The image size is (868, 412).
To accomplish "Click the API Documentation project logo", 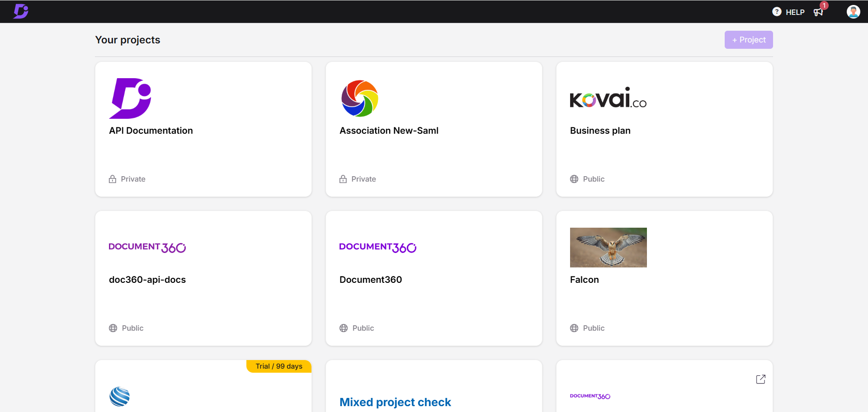I will point(130,98).
